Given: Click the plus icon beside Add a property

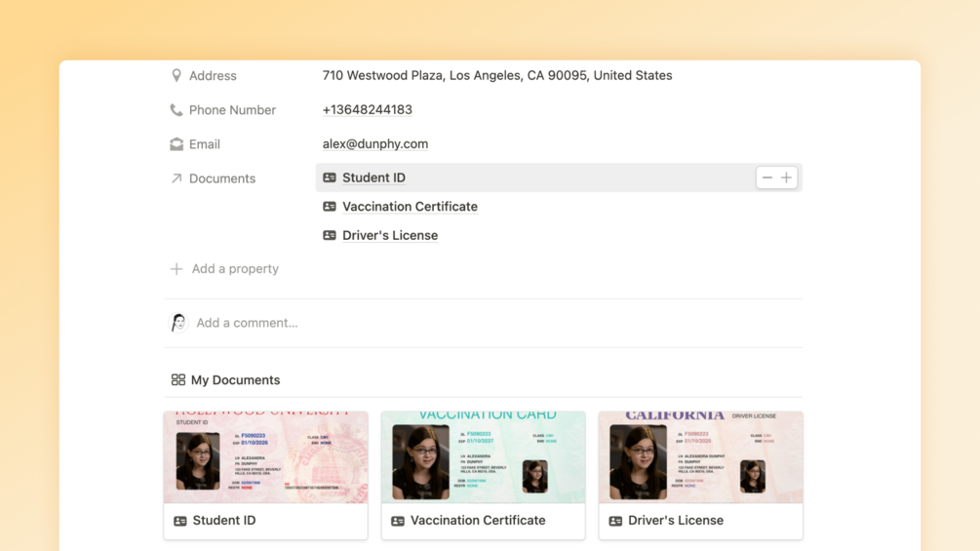Looking at the screenshot, I should (176, 268).
